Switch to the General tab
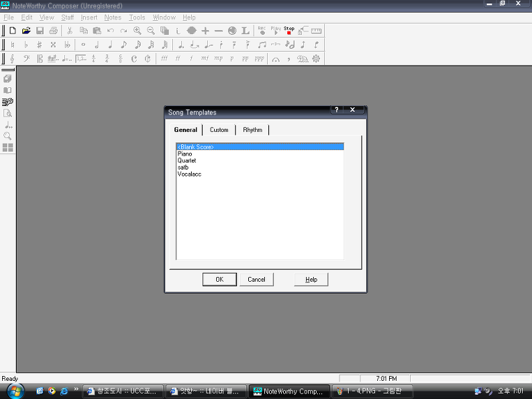The image size is (532, 399). [x=185, y=130]
